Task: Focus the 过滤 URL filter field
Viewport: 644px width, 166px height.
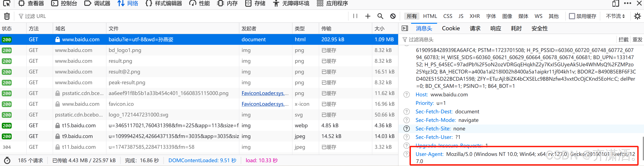Action: pyautogui.click(x=182, y=16)
